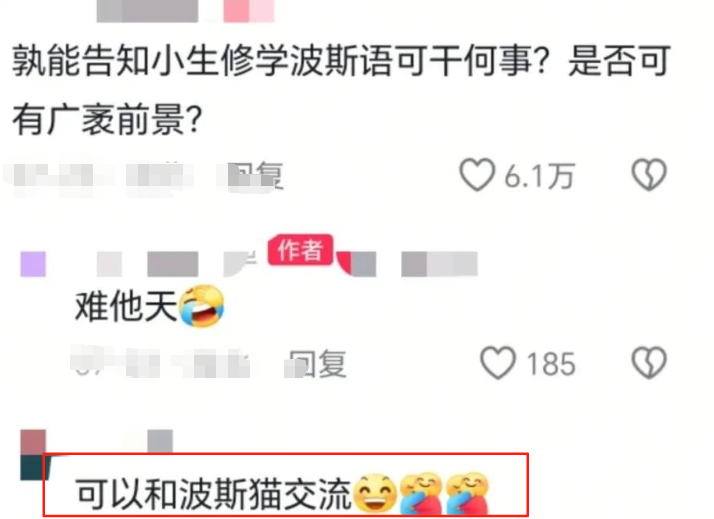Like the comment asking about learning 波斯语
714x519 pixels.
coord(477,175)
